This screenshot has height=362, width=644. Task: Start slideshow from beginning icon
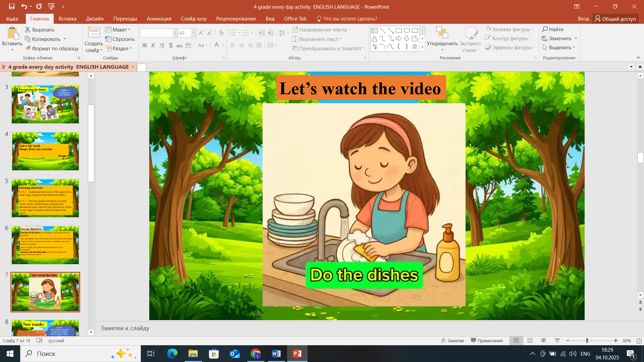tap(51, 6)
